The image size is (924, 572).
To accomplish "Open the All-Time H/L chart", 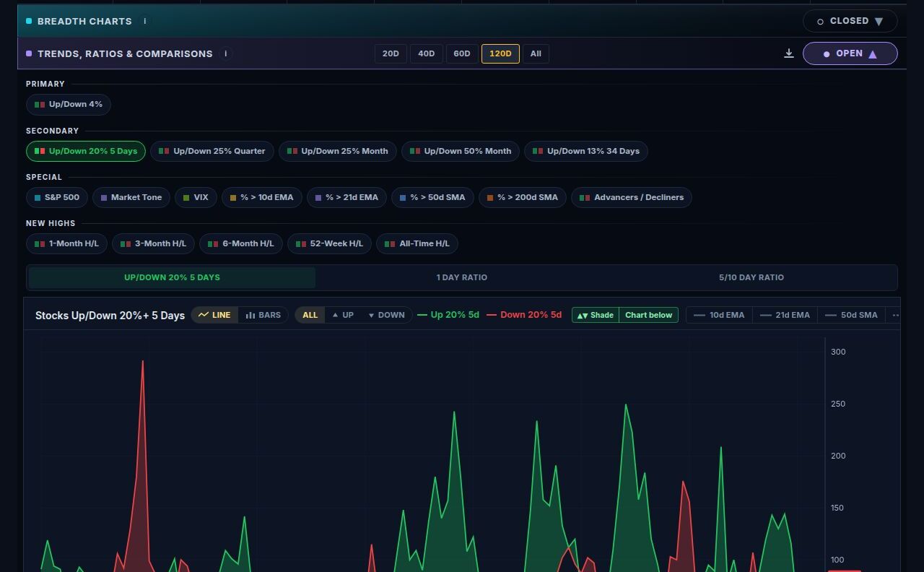I will pos(417,243).
